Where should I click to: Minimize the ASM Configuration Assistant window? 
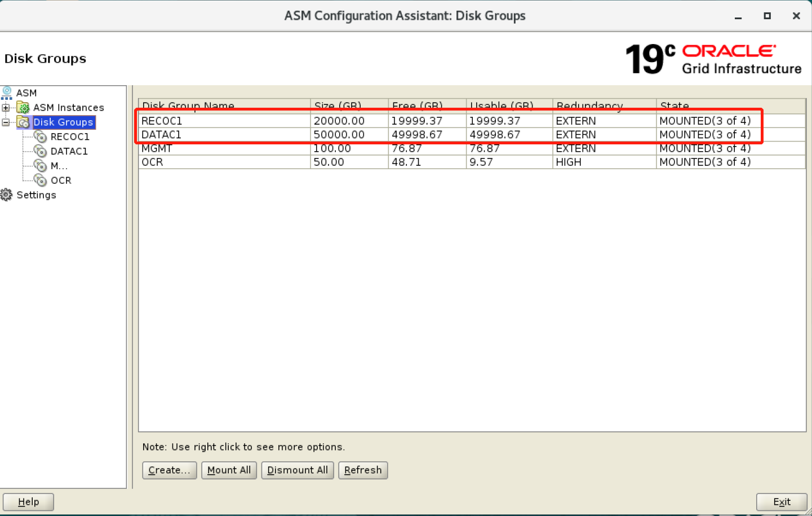coord(738,16)
